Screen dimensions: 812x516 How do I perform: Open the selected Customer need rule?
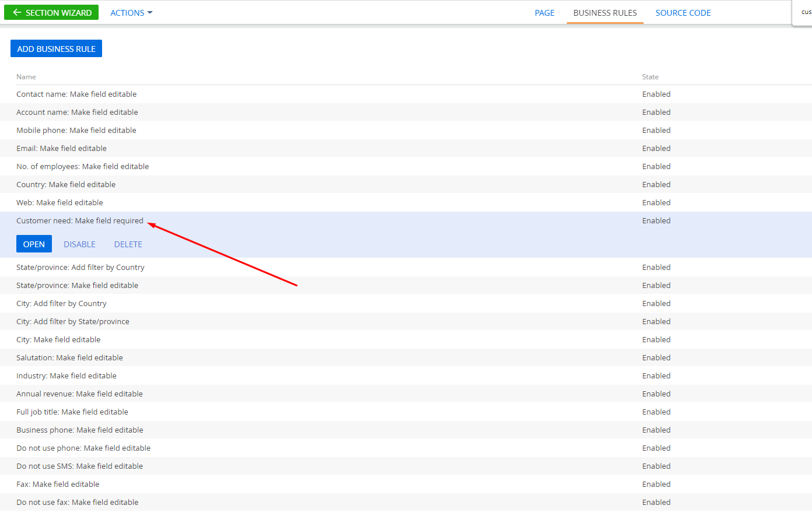[34, 244]
